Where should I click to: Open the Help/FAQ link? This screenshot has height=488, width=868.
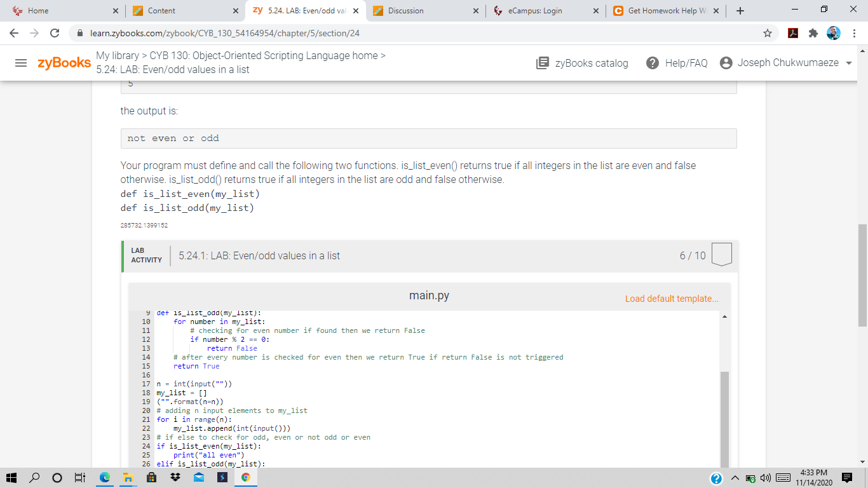pos(686,63)
